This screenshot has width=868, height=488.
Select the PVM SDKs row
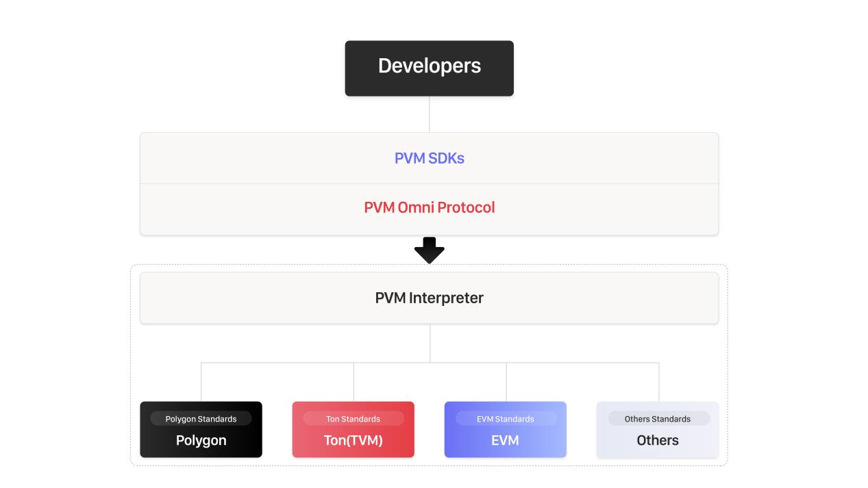[x=429, y=158]
